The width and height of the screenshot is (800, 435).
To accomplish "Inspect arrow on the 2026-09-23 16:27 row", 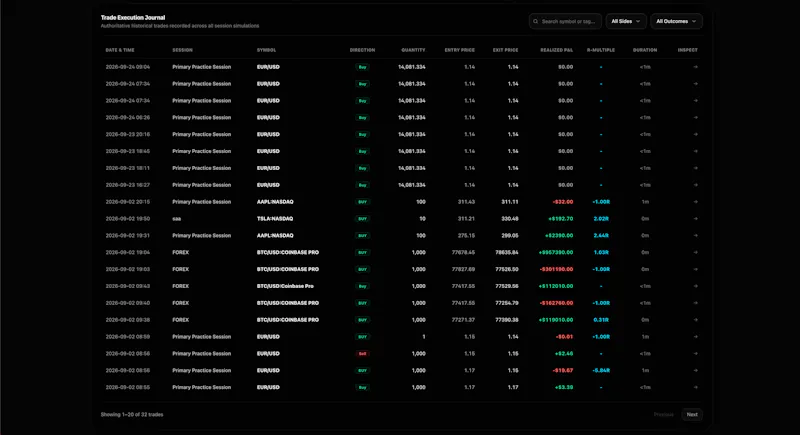I will pos(695,185).
